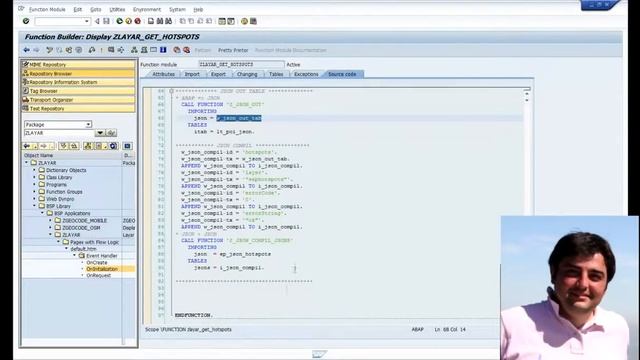Open the Goto menu
The height and width of the screenshot is (360, 640).
coord(96,9)
